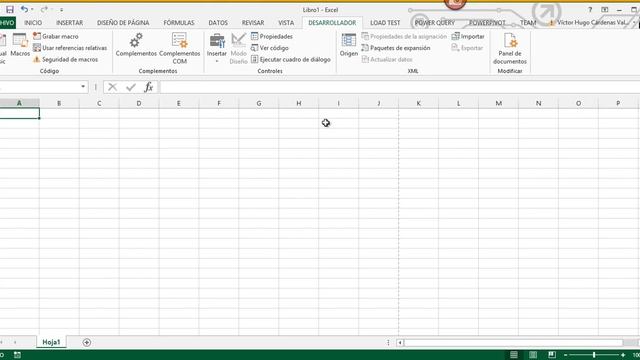Click Actualizar datos in XML group
Image resolution: width=640 pixels, height=360 pixels.
pyautogui.click(x=387, y=59)
